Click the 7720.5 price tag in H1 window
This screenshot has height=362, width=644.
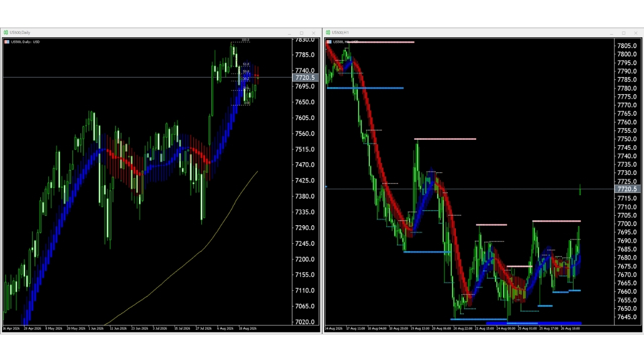tap(627, 189)
